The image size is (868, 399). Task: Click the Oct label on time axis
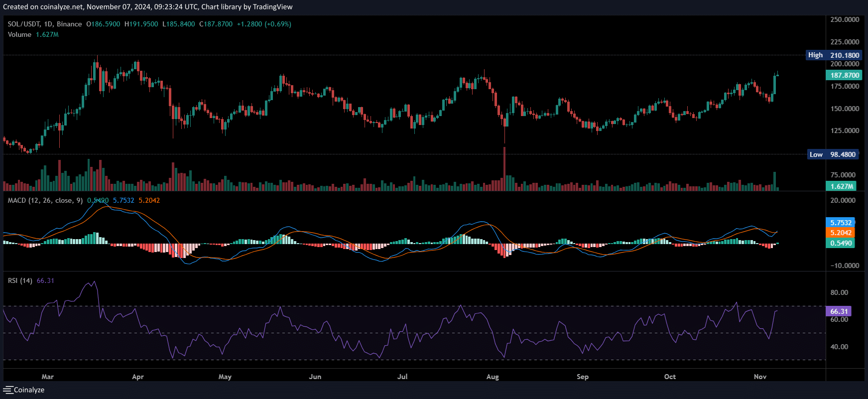coord(670,377)
